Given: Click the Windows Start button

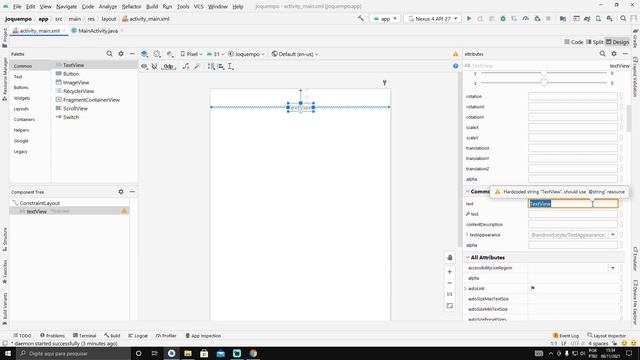Looking at the screenshot, I should pos(8,353).
